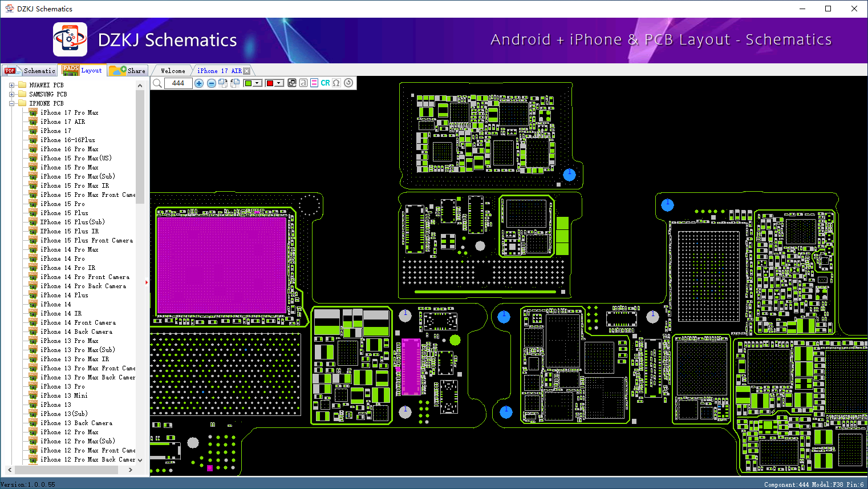
Task: Zoom out with the blue minus icon
Action: (212, 83)
